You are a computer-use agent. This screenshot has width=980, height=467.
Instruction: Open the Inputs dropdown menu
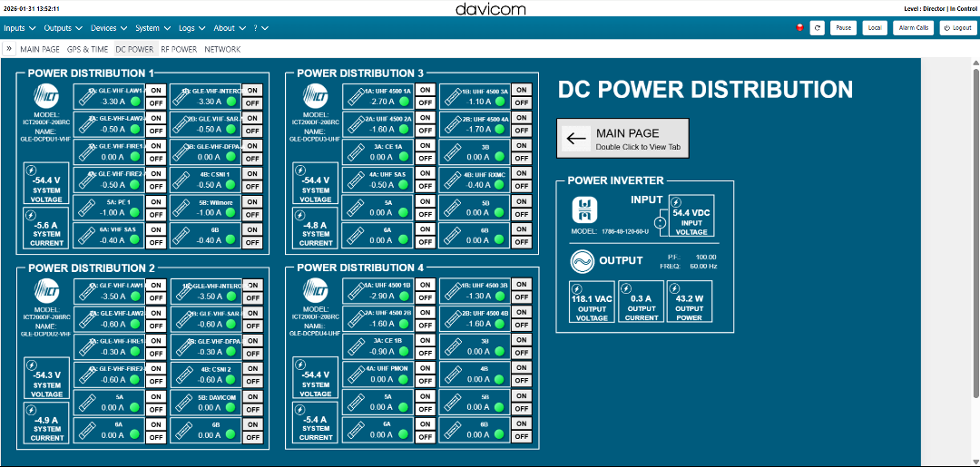click(20, 28)
